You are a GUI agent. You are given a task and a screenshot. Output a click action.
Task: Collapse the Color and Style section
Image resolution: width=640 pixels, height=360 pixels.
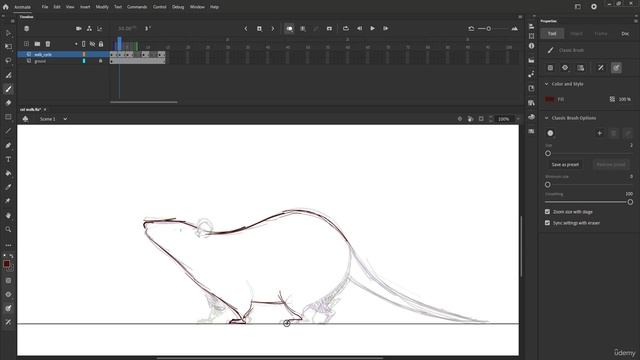point(547,84)
